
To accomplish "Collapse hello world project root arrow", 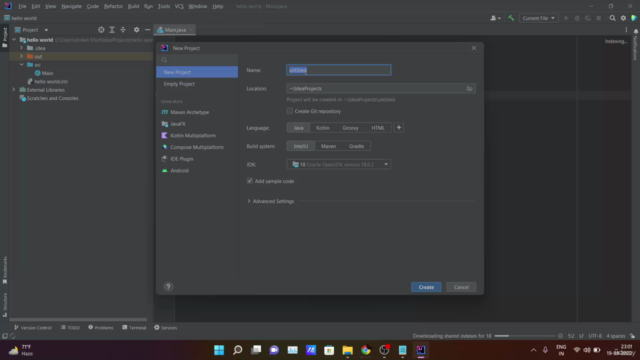I will (14, 40).
